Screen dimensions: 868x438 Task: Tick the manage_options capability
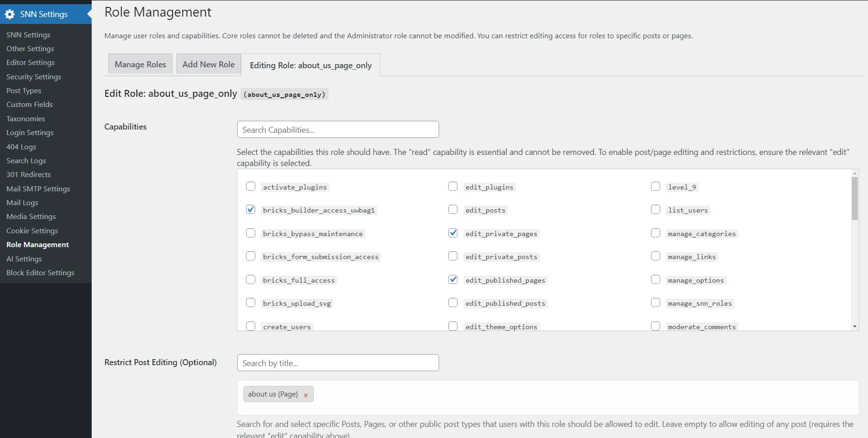coord(655,279)
